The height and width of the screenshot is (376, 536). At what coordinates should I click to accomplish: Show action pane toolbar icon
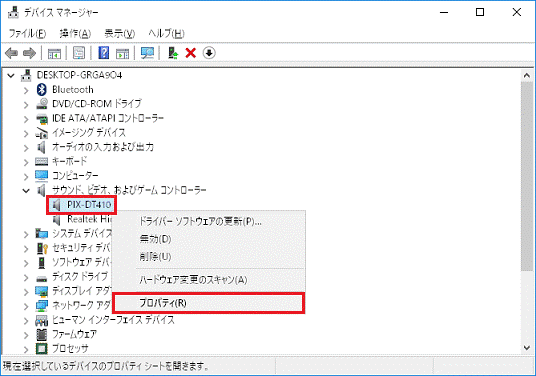coord(122,53)
